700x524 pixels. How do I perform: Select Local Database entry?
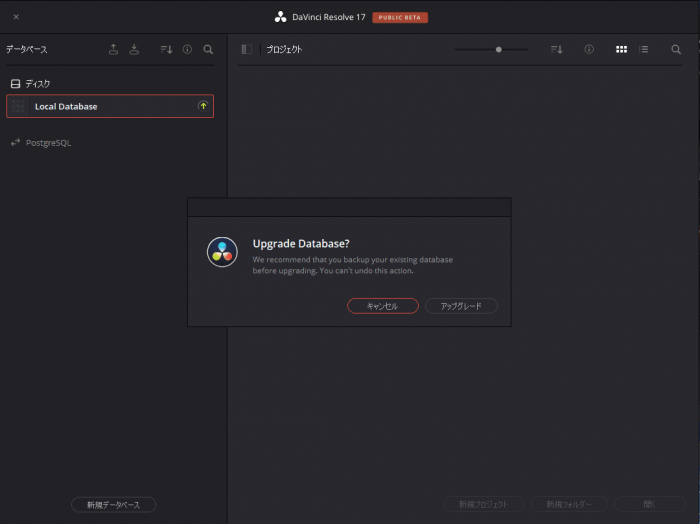coord(110,106)
